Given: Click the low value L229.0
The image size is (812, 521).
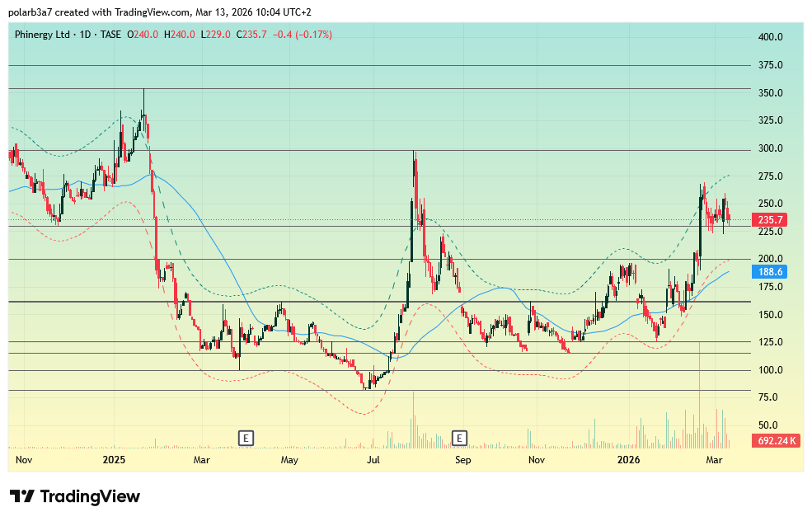Looking at the screenshot, I should coord(216,35).
